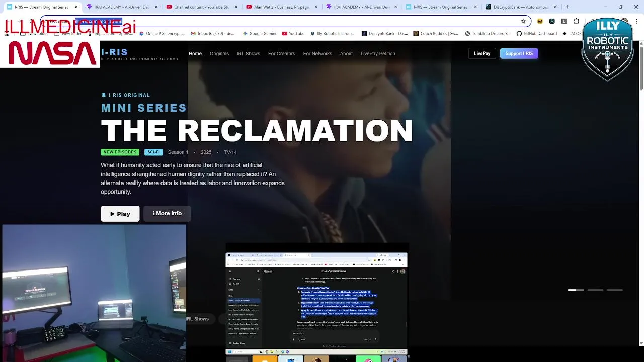Open the Chrome extensions puzzle icon
Screen dimensions: 644x362
tap(577, 21)
